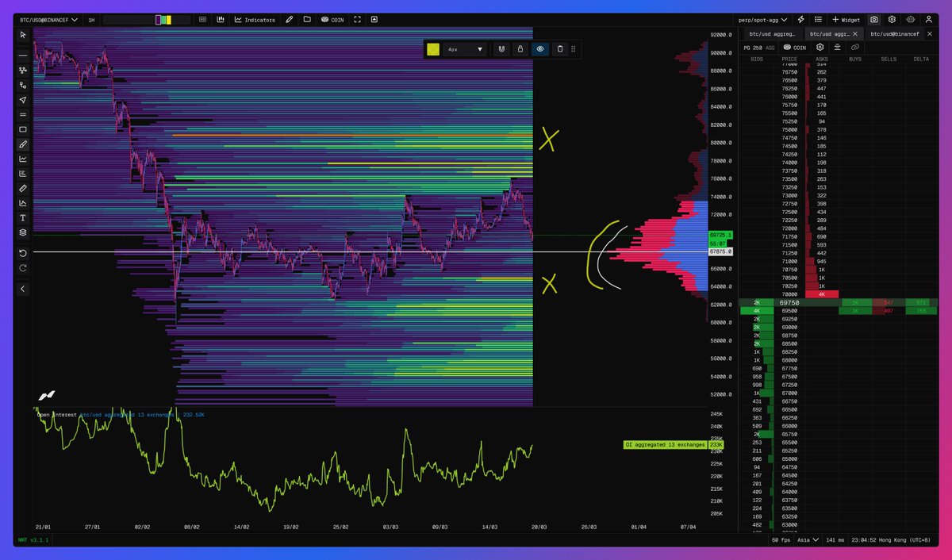Open the chart type candles icon
Screen dimensions: 952x560
click(220, 19)
